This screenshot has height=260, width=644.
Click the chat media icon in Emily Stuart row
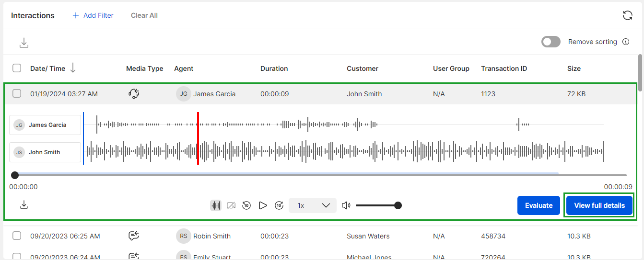(x=134, y=256)
